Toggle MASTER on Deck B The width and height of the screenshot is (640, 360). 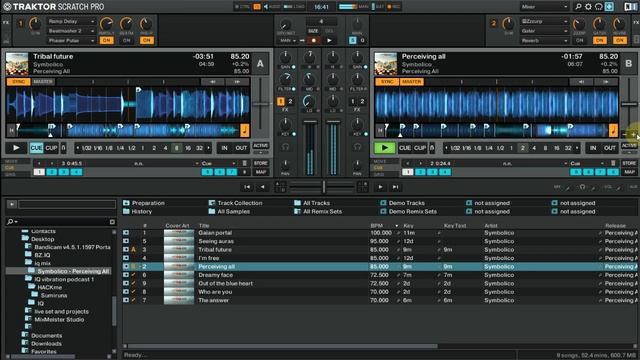(x=411, y=82)
